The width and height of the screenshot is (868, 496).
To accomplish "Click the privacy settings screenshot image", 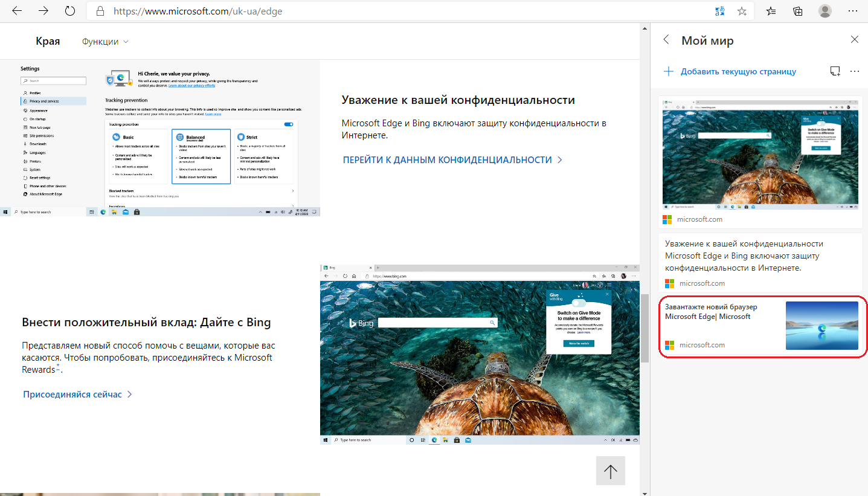I will [160, 138].
